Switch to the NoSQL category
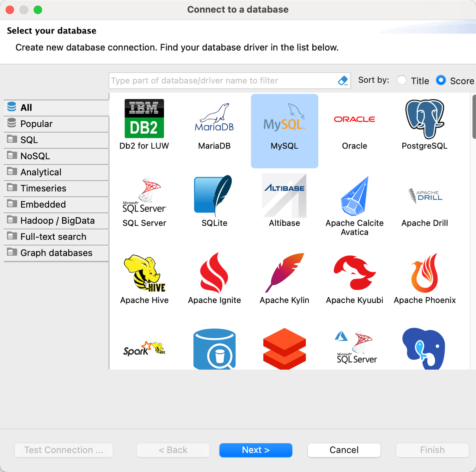 pos(35,156)
